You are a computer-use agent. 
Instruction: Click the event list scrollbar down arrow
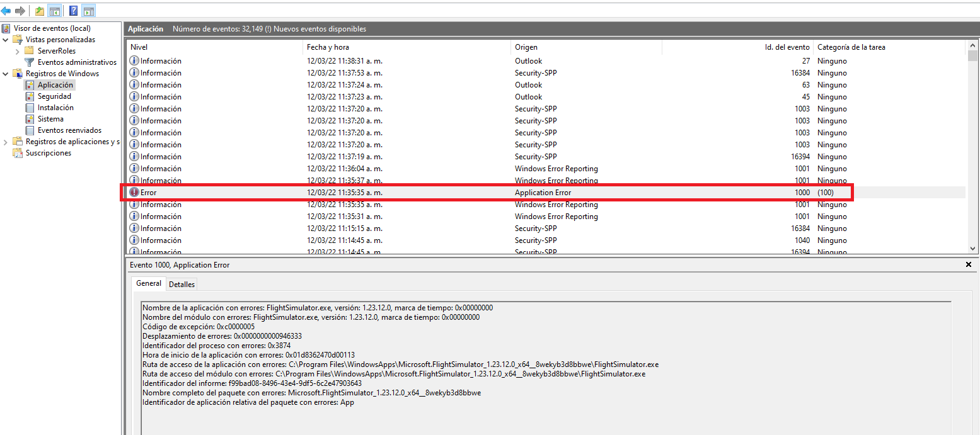pos(972,249)
